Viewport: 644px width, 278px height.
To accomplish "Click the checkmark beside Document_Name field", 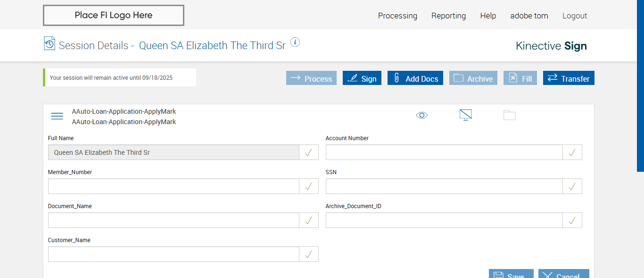I will click(309, 220).
